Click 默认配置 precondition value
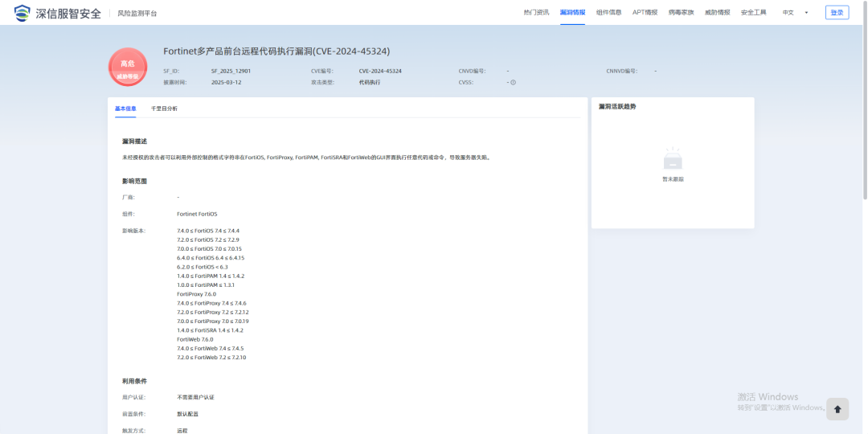The image size is (868, 434). [x=187, y=414]
